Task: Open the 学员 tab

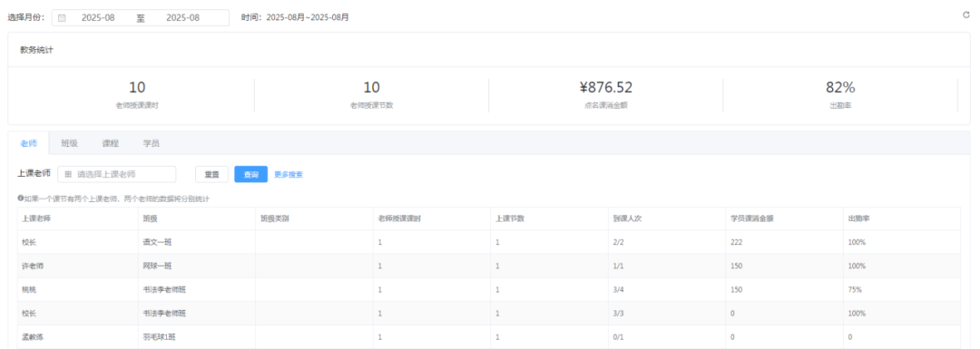Action: [x=152, y=143]
